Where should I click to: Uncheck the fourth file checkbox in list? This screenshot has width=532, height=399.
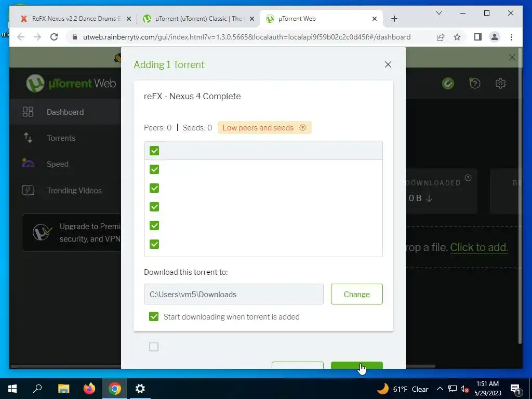pyautogui.click(x=154, y=207)
